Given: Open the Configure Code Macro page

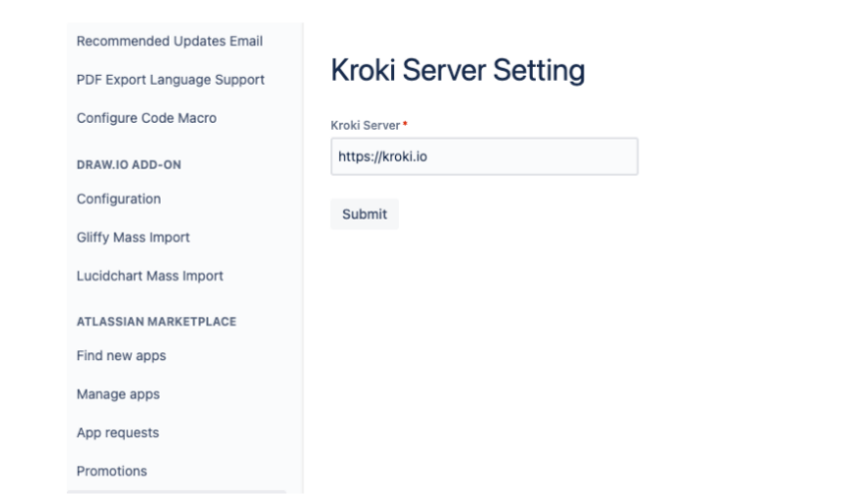Looking at the screenshot, I should 147,118.
